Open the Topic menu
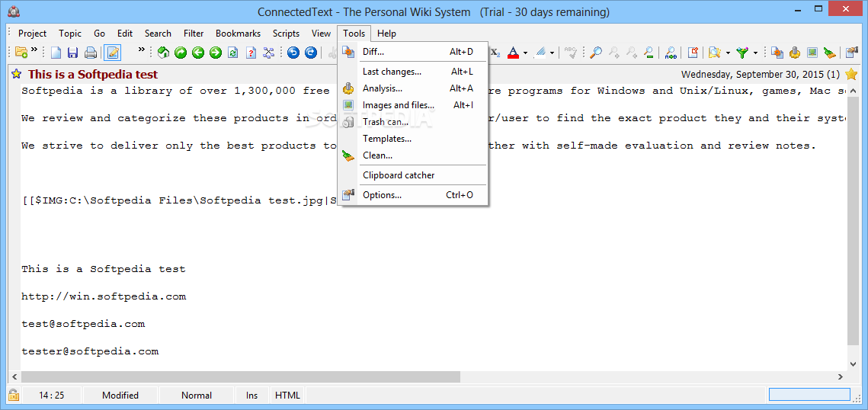This screenshot has height=410, width=868. click(70, 34)
